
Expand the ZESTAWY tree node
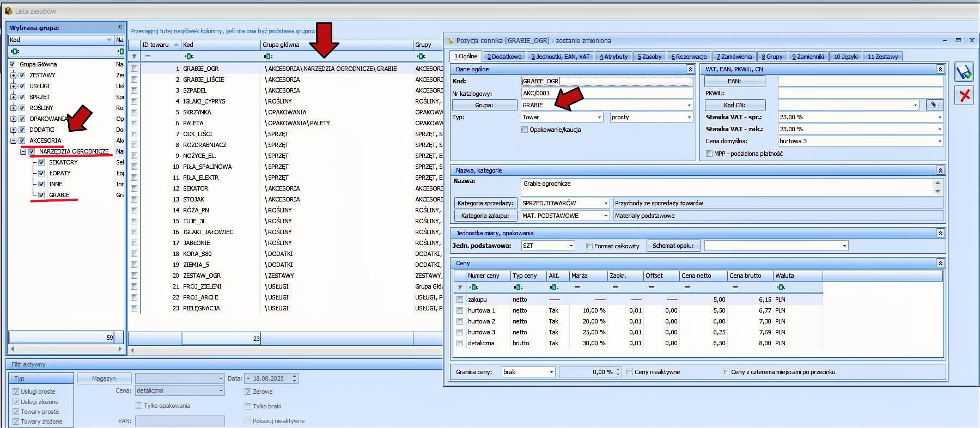pos(13,75)
